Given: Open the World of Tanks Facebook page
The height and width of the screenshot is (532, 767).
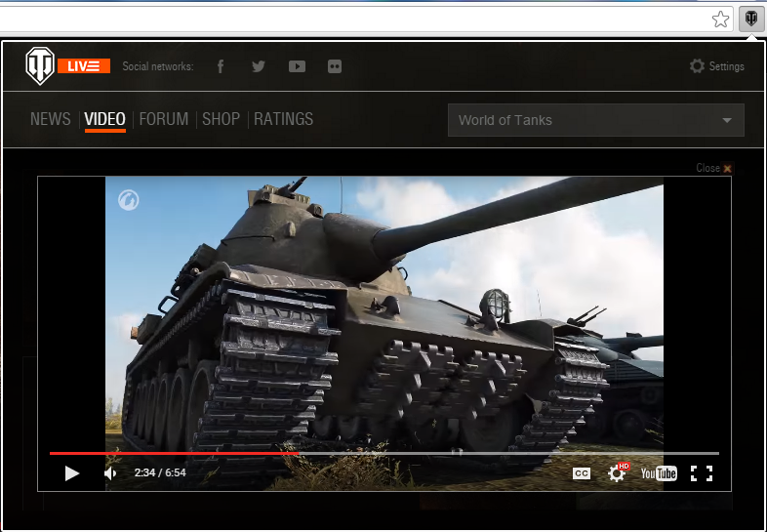Looking at the screenshot, I should point(221,66).
